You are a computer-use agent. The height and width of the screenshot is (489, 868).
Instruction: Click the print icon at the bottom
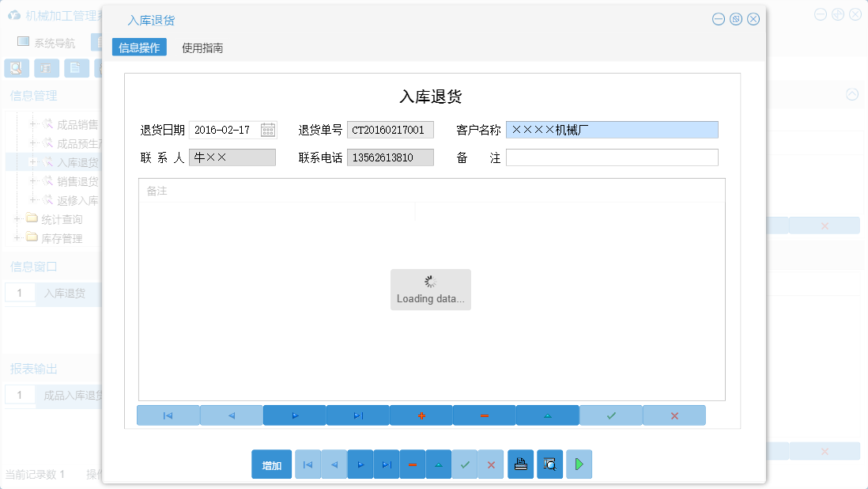pyautogui.click(x=520, y=464)
